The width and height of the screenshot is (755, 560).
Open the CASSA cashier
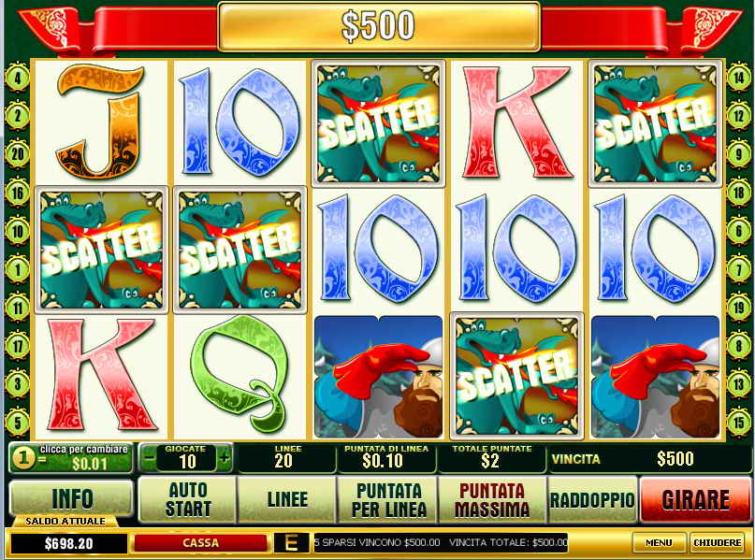pyautogui.click(x=200, y=543)
